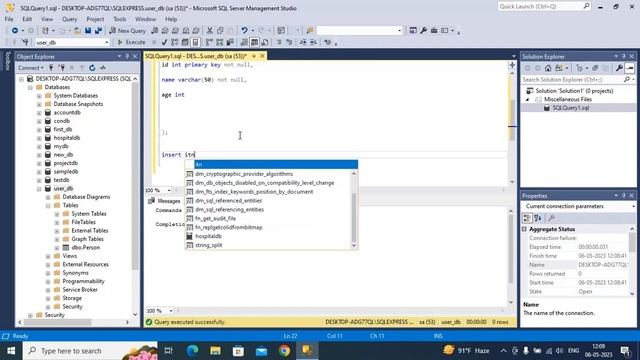The width and height of the screenshot is (640, 360).
Task: Switch to the Messages results tab
Action: (x=164, y=201)
